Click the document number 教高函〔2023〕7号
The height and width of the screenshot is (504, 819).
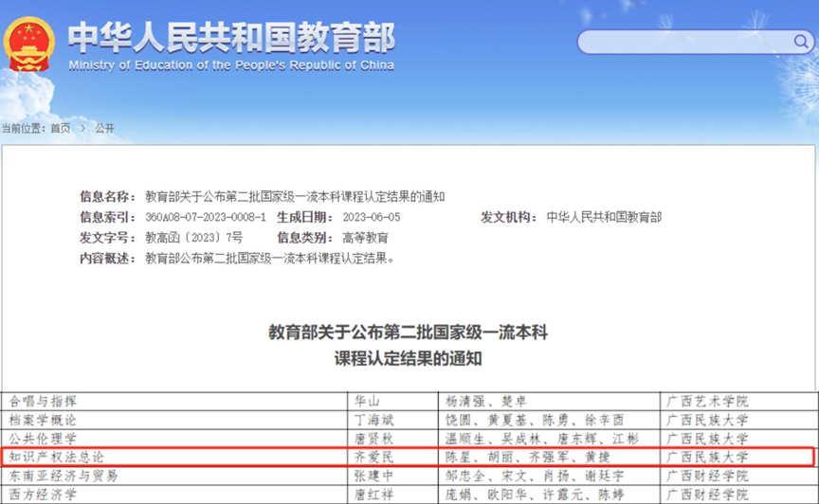coord(193,238)
